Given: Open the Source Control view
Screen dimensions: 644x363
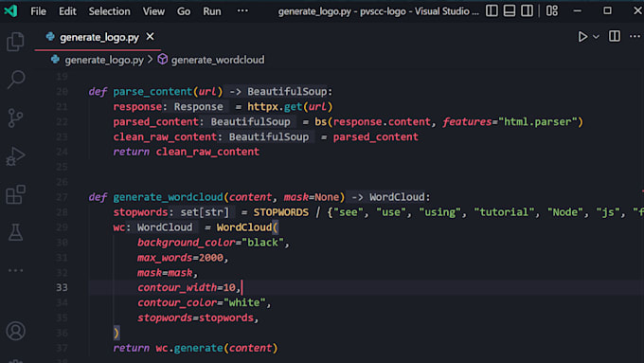Looking at the screenshot, I should [15, 118].
